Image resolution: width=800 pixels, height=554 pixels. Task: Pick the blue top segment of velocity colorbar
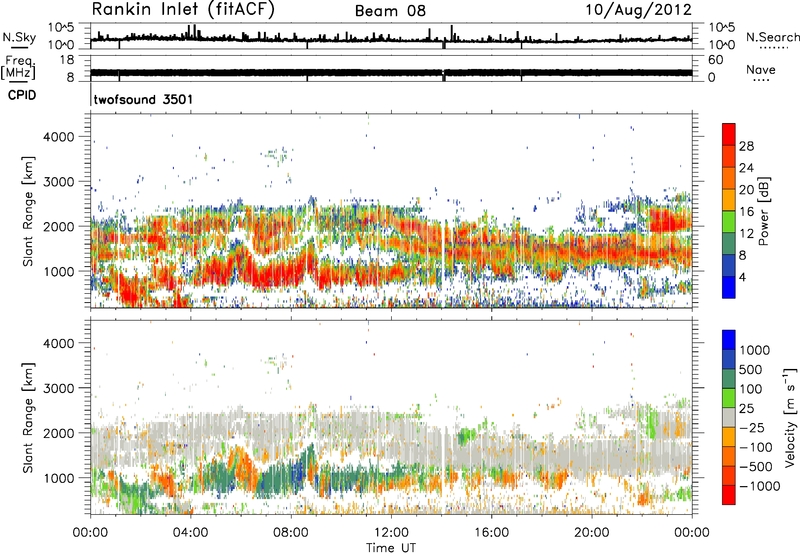pos(729,339)
